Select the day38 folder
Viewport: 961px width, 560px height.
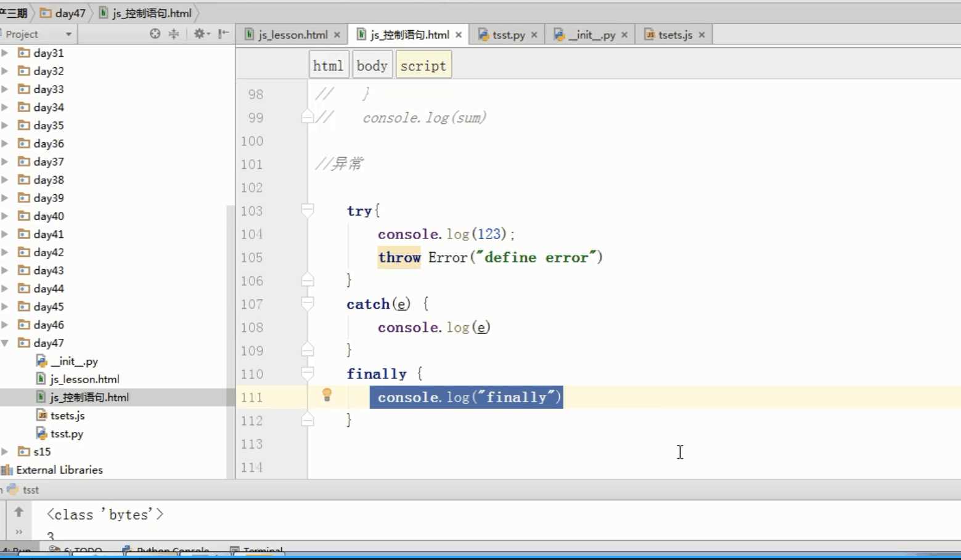[x=49, y=180]
